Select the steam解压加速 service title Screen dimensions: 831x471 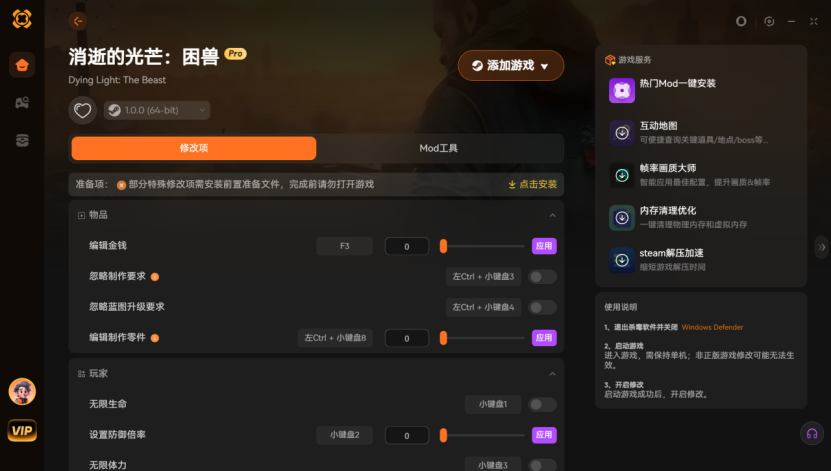(671, 253)
